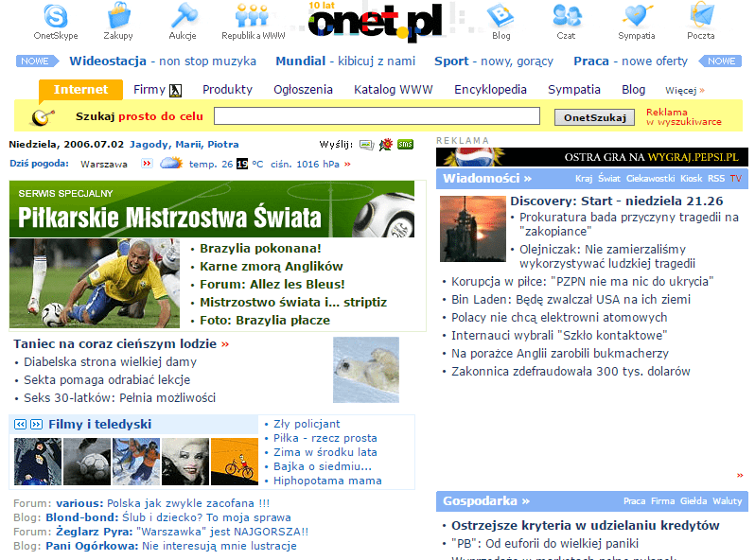
Task: Click right NOWE badge
Action: tap(720, 61)
